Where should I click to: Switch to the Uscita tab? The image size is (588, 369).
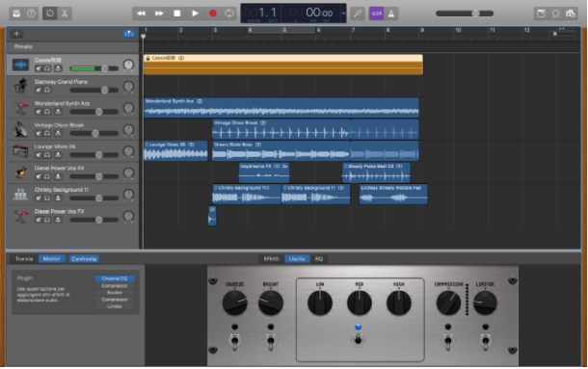coord(297,259)
